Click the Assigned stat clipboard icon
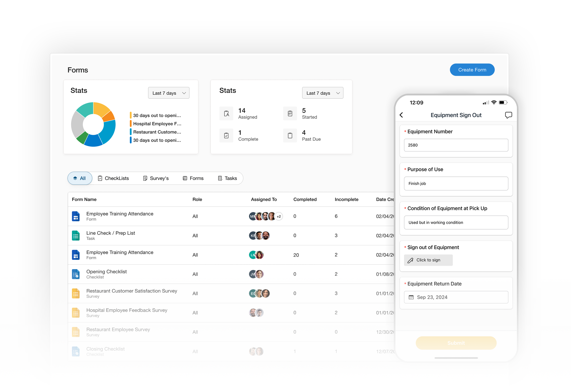Screen dimensions: 571x392 pos(226,113)
